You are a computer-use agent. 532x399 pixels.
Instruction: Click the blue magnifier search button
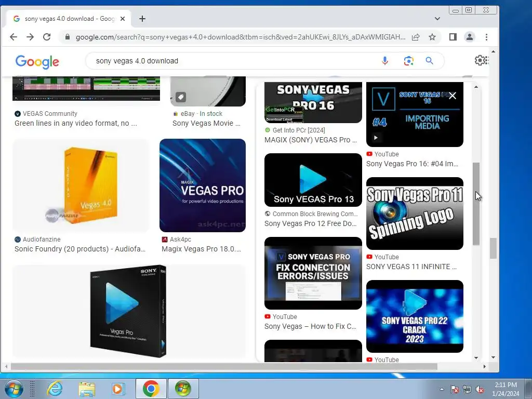[x=430, y=61]
